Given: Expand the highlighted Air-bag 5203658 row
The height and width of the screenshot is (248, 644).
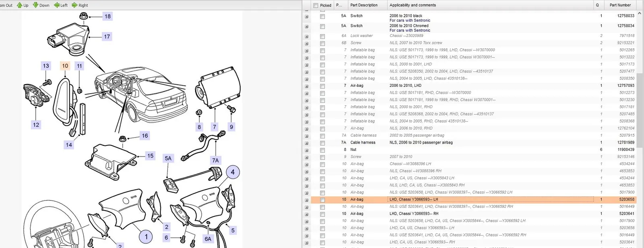Looking at the screenshot, I should 307,200.
